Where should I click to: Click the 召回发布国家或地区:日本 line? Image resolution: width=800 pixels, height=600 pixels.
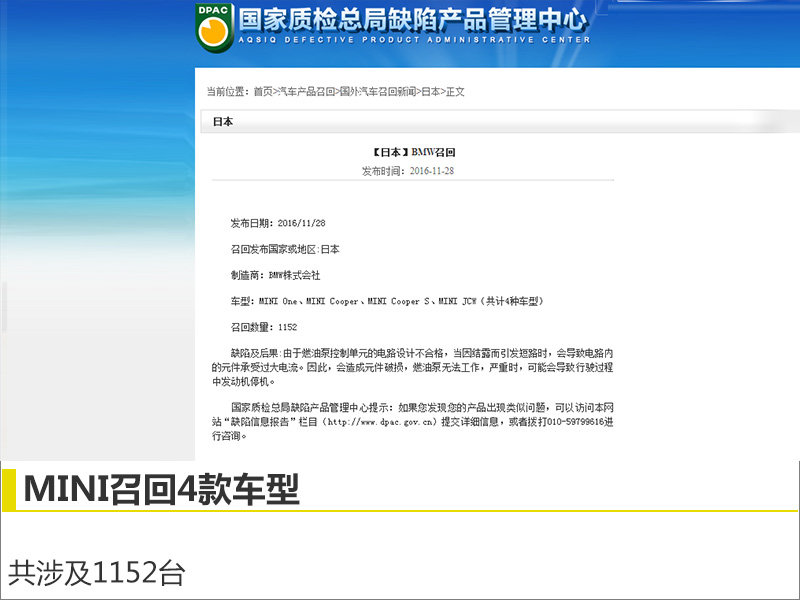pyautogui.click(x=285, y=249)
